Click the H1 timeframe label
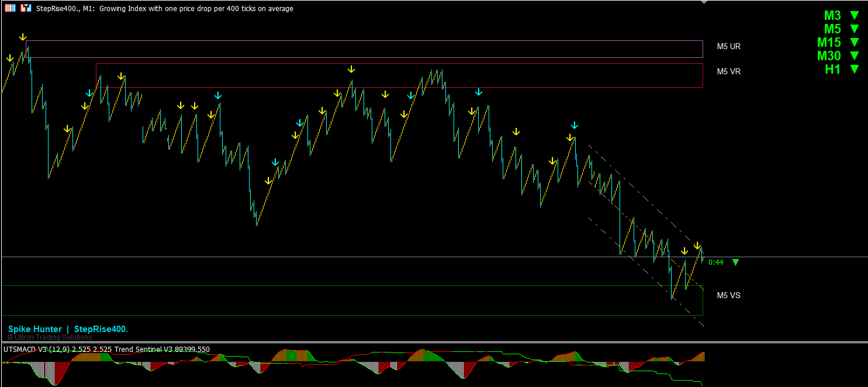The height and width of the screenshot is (387, 868). click(833, 70)
